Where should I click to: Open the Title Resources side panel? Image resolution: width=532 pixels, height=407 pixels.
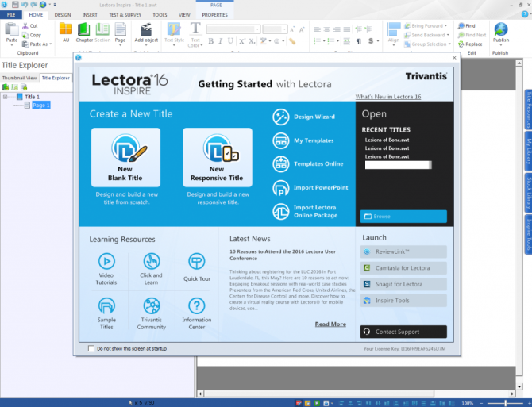coord(528,109)
